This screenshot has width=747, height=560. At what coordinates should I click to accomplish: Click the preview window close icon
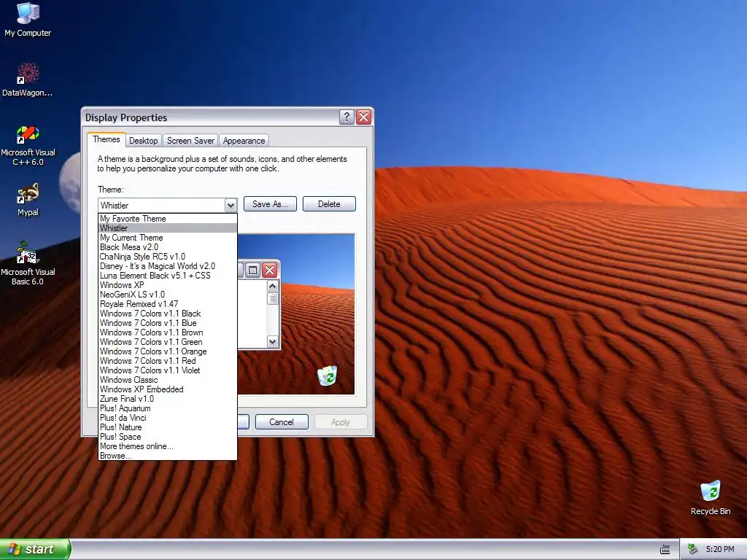269,270
